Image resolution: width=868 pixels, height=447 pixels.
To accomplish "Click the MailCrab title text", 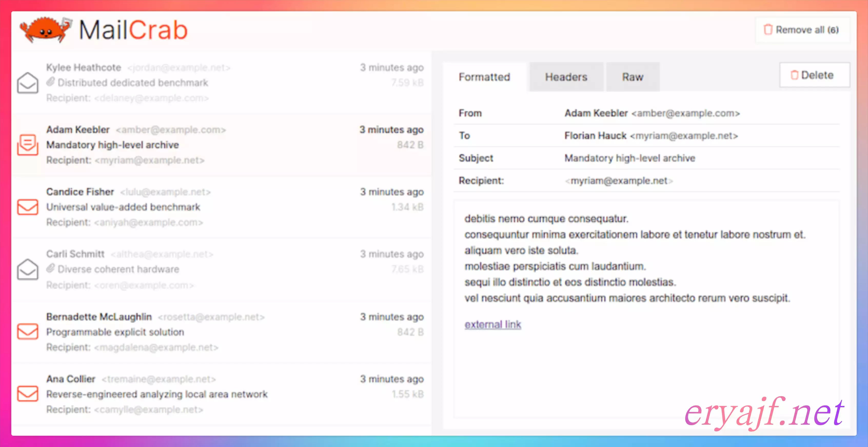I will coord(133,30).
